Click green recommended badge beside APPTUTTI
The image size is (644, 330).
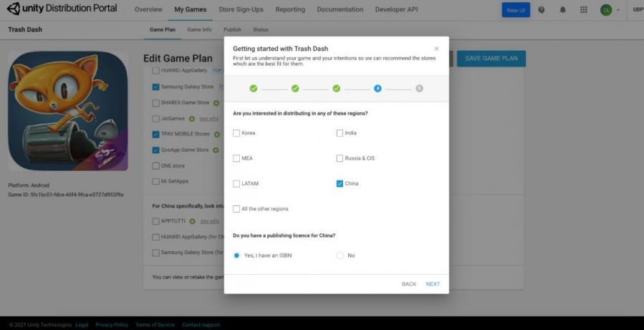point(192,221)
